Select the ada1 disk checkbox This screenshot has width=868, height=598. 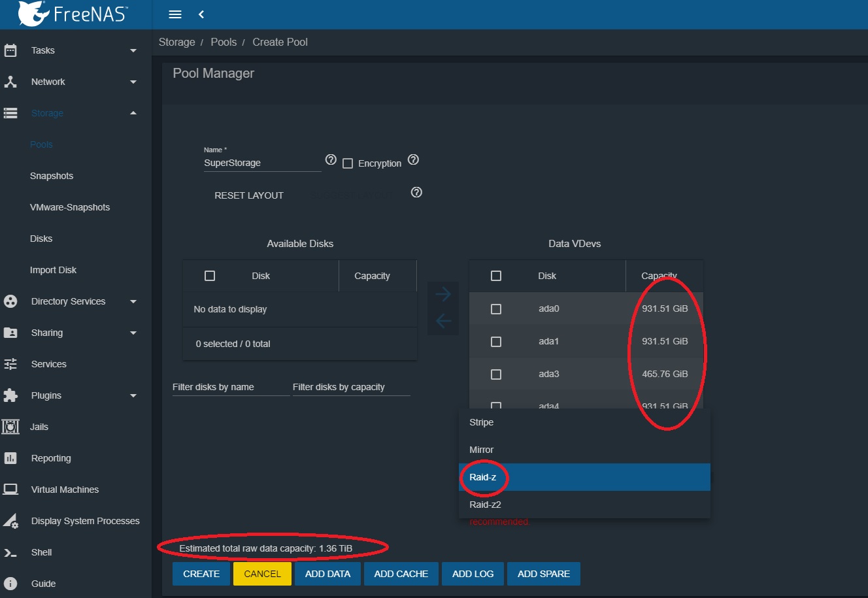pyautogui.click(x=496, y=341)
